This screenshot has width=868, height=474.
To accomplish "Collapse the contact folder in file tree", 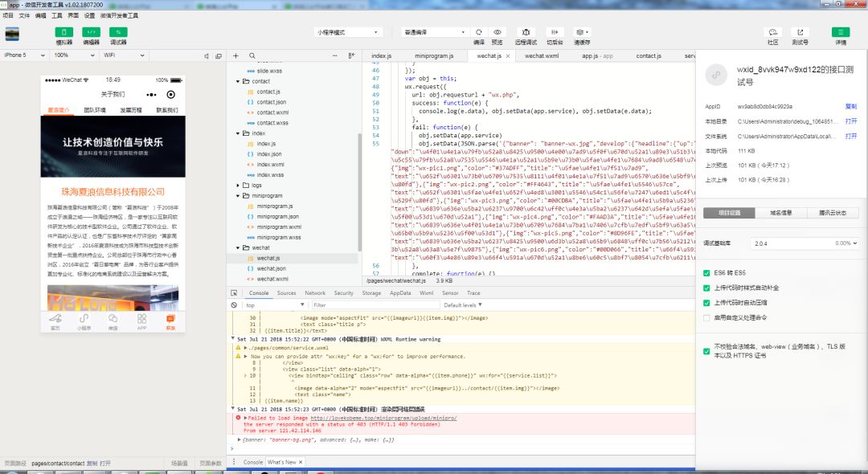I will click(x=238, y=81).
